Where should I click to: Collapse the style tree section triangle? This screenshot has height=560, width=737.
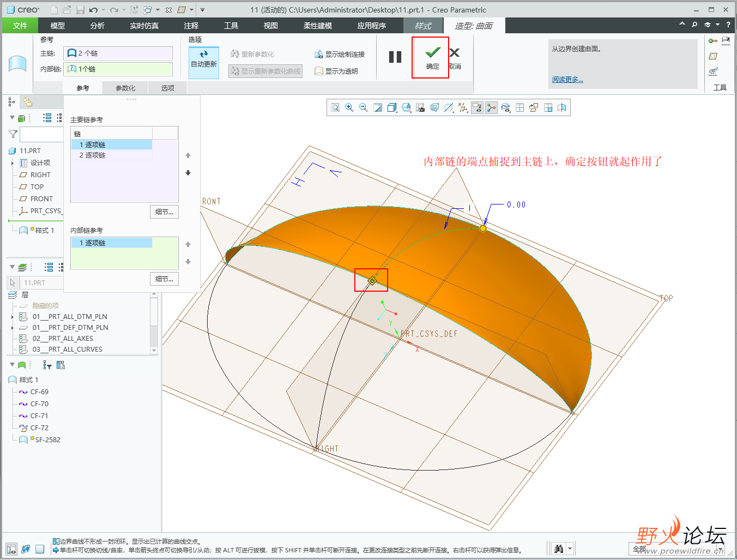12,364
